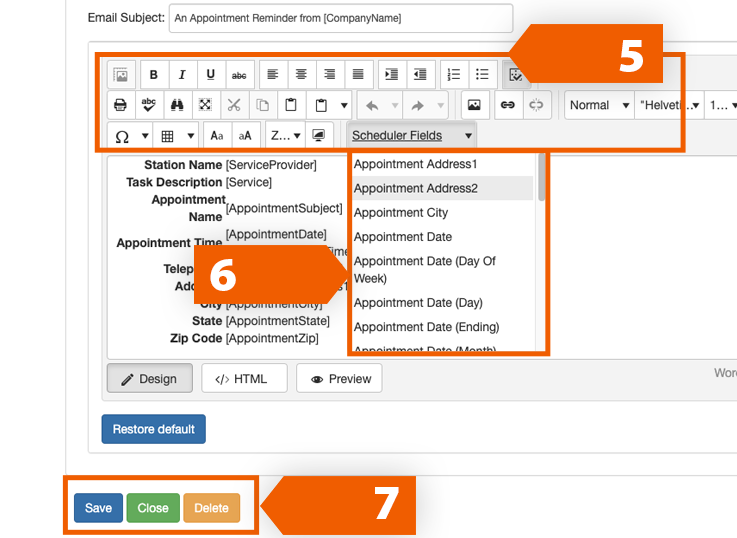Toggle underline formatting
Screen dimensions: 737x538
coord(210,75)
